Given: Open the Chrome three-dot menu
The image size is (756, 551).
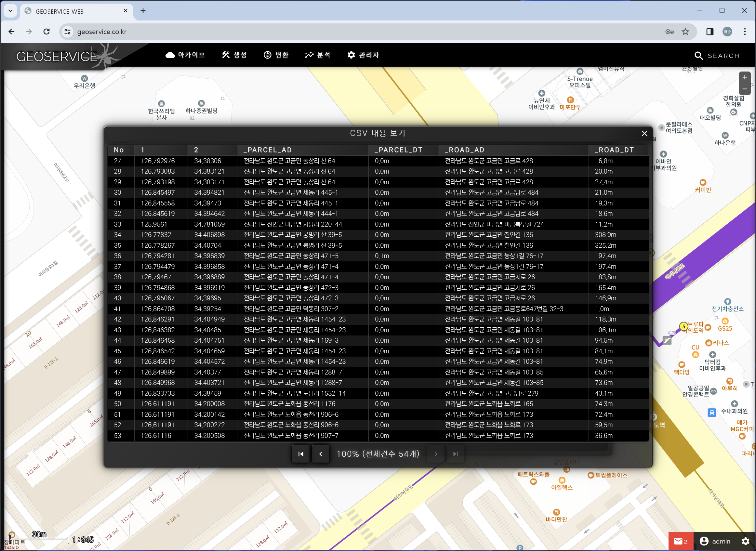Looking at the screenshot, I should 745,31.
